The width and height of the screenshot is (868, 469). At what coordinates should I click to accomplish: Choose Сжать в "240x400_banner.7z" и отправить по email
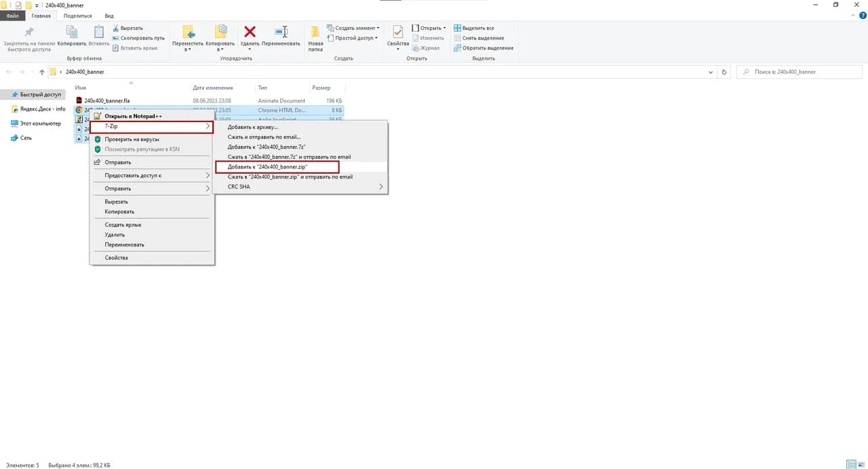click(300, 157)
